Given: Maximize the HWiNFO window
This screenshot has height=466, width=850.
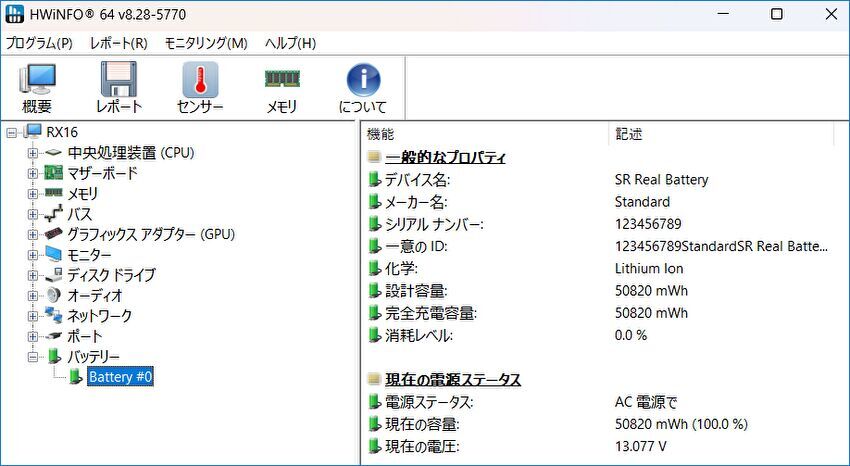Looking at the screenshot, I should 777,14.
